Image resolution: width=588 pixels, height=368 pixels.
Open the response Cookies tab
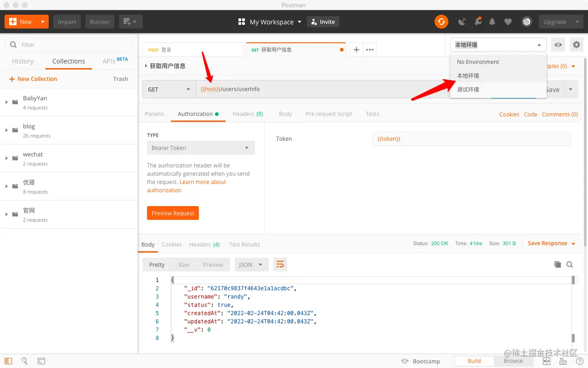[172, 244]
